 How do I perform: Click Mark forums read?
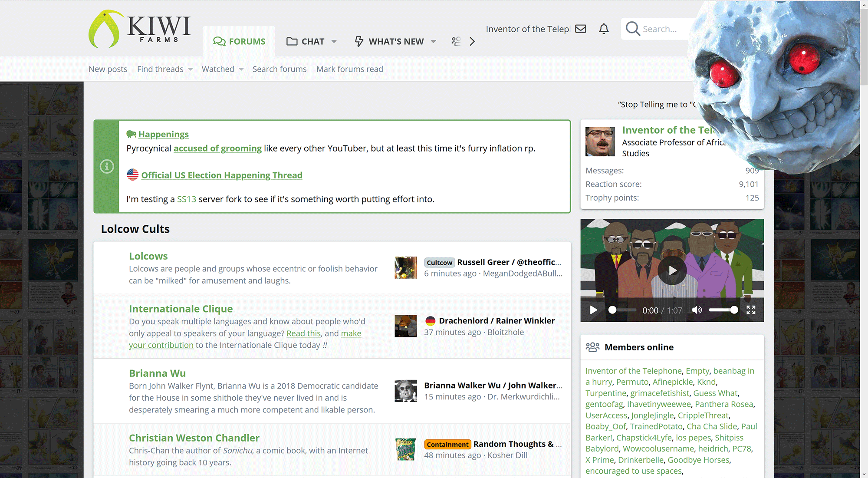coord(350,69)
